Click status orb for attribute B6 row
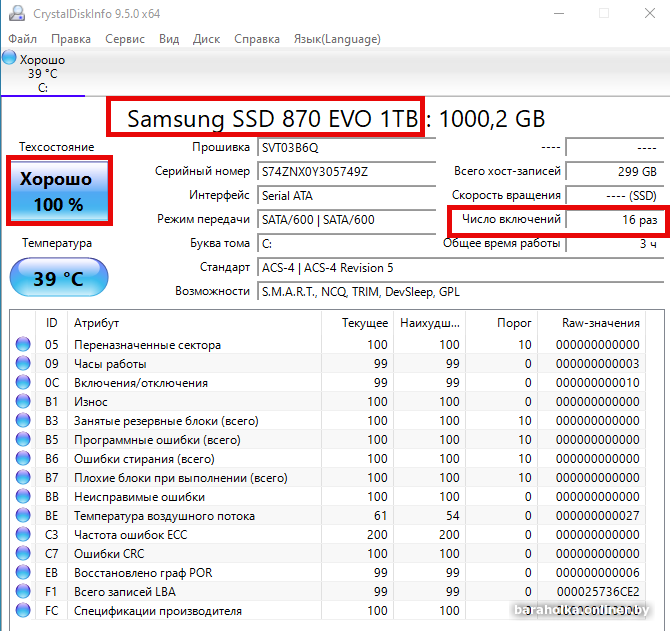Image resolution: width=670 pixels, height=631 pixels. coord(23,458)
